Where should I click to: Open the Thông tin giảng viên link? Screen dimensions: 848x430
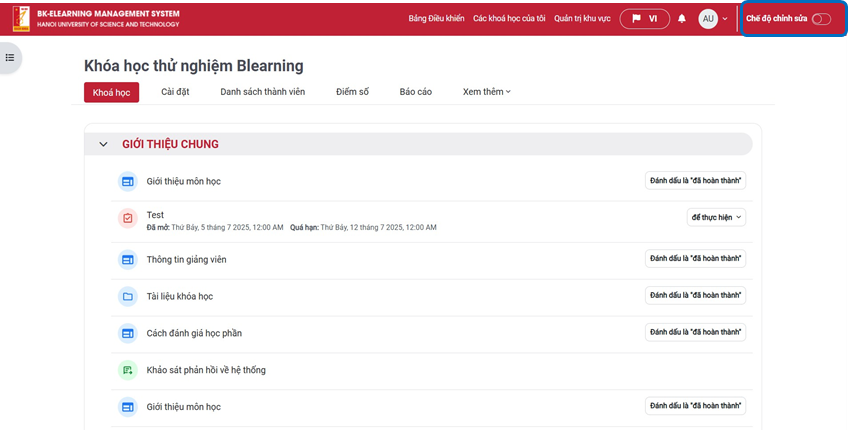187,260
